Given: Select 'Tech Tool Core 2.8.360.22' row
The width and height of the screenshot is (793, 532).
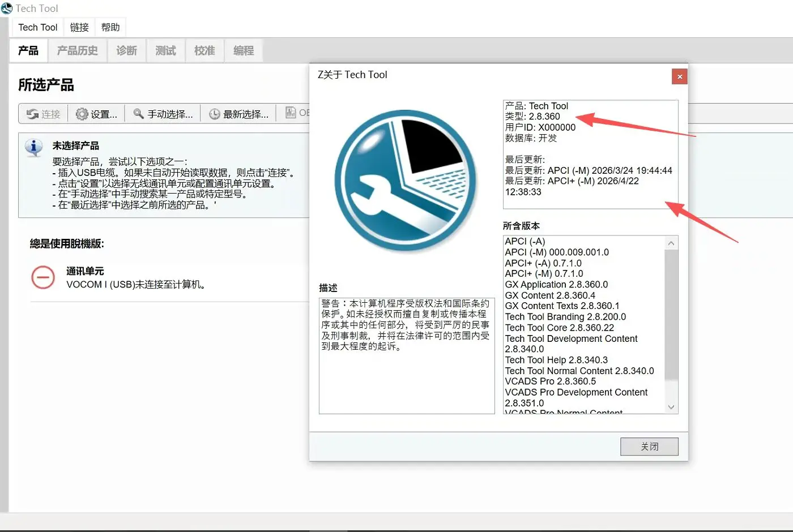Looking at the screenshot, I should click(x=560, y=328).
